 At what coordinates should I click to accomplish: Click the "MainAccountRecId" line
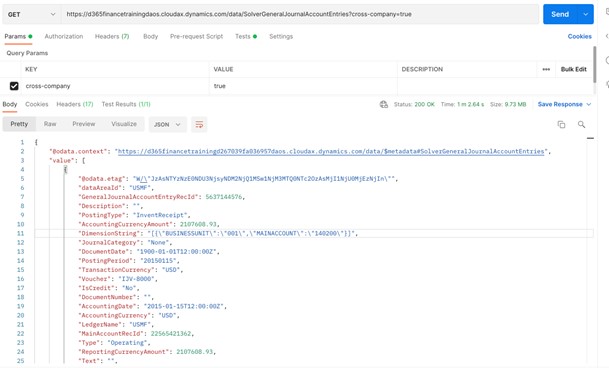136,333
